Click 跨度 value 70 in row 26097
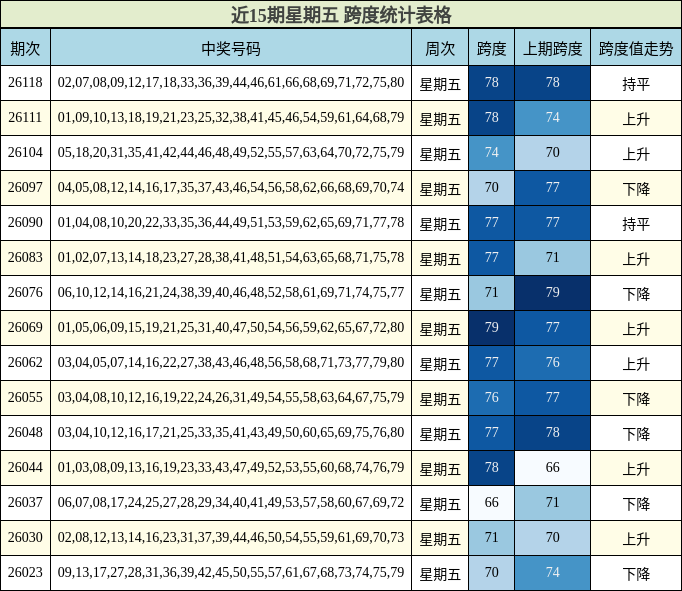The height and width of the screenshot is (591, 682). pos(491,187)
